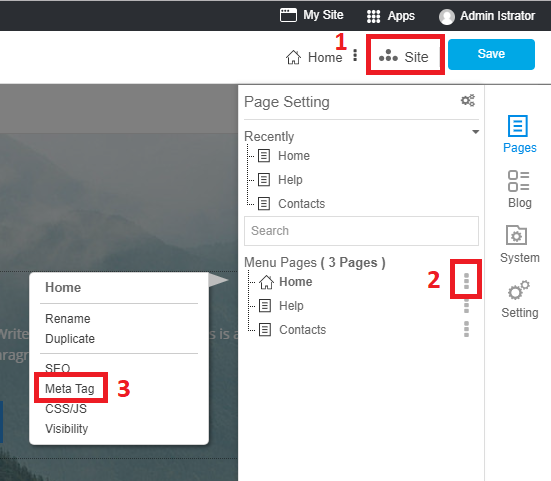Click the page Search input field

(x=361, y=231)
